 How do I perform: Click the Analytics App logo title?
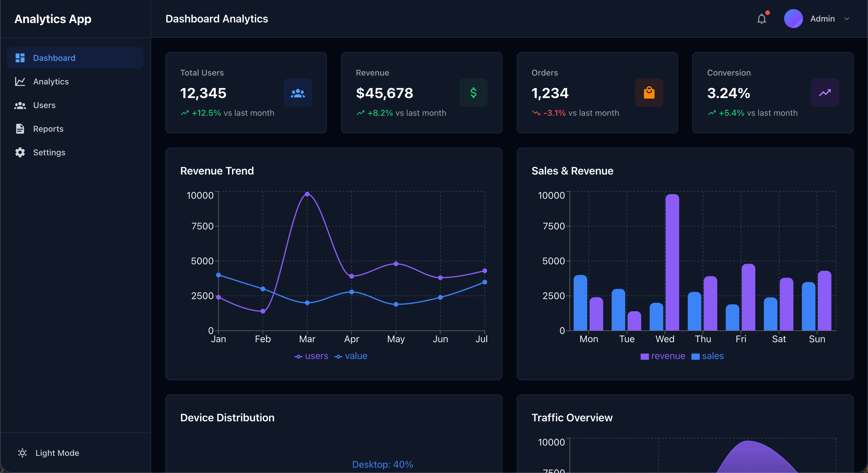tap(53, 19)
